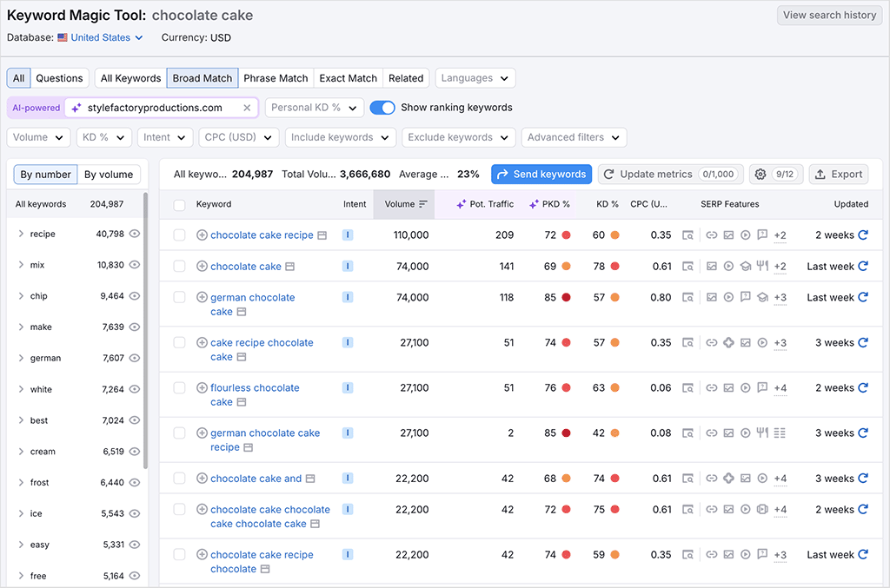The image size is (890, 588).
Task: Click the Send keywords button
Action: tap(541, 174)
